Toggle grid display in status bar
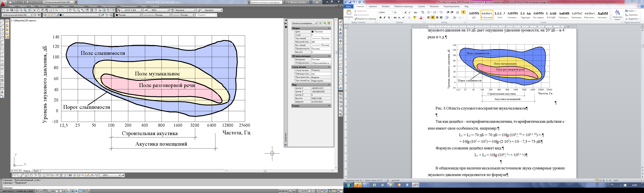The width and height of the screenshot is (644, 193). tap(45, 191)
